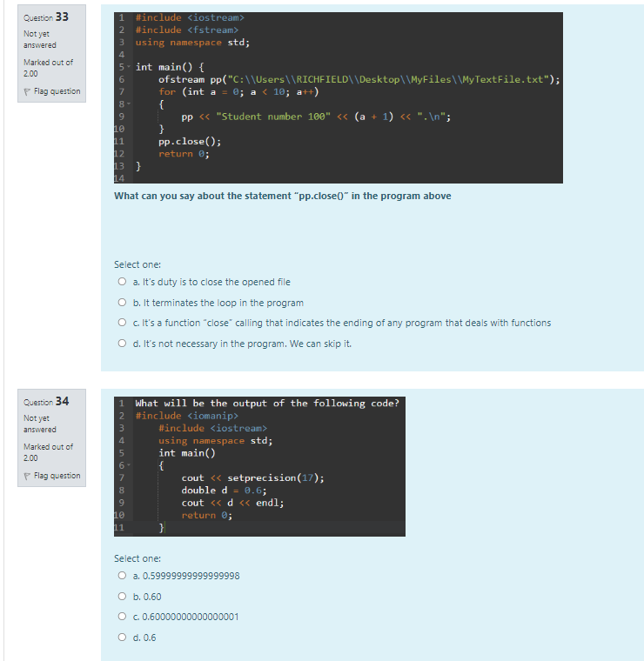Viewport: 644px width, 661px height.
Task: Click "Marked out of 2.00" in Question 33
Action: [48, 68]
